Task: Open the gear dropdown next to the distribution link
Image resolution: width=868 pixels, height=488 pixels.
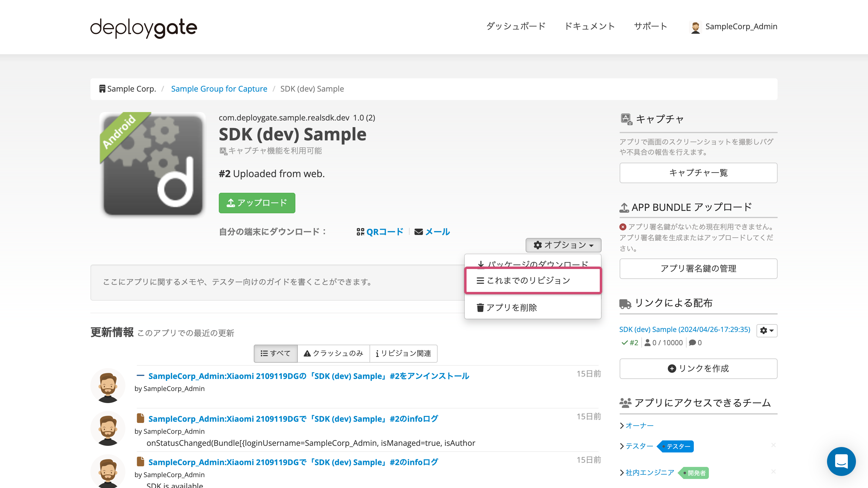Action: tap(766, 330)
